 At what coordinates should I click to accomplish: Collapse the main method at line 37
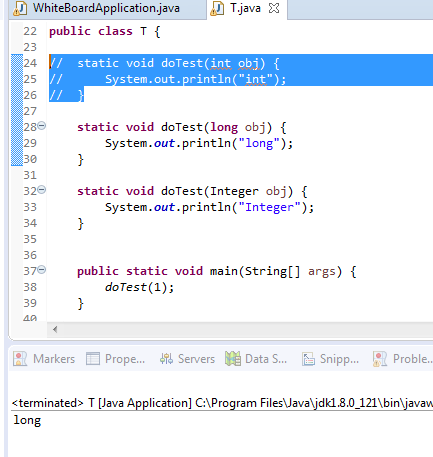42,270
